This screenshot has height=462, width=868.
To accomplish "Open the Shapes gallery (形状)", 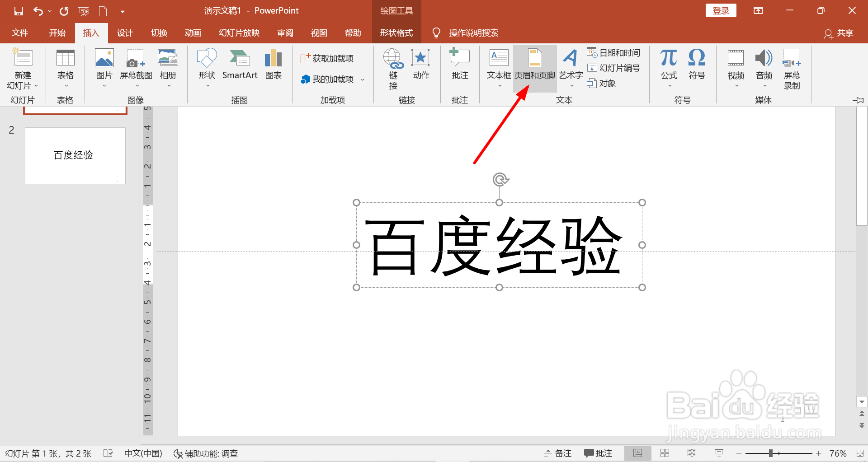I will pos(207,65).
